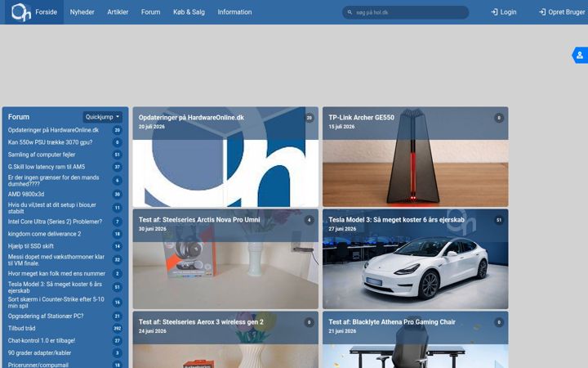Open the Køb & Salg menu

[189, 12]
